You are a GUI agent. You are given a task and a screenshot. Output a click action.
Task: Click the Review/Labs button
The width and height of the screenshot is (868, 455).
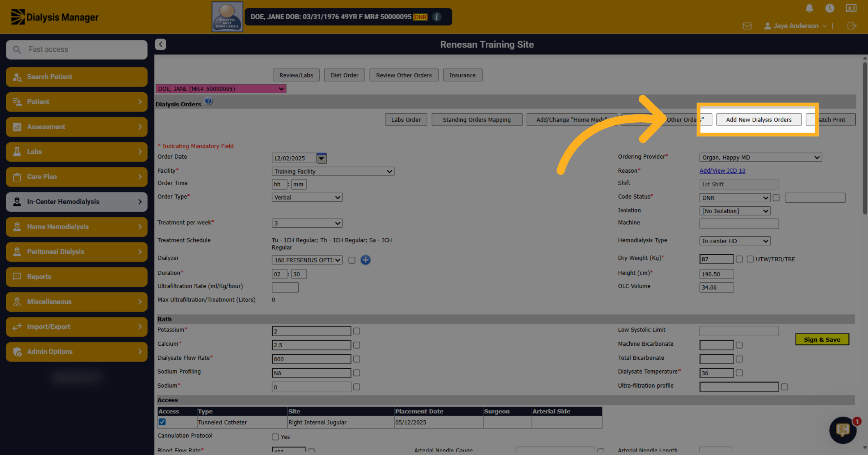point(296,75)
